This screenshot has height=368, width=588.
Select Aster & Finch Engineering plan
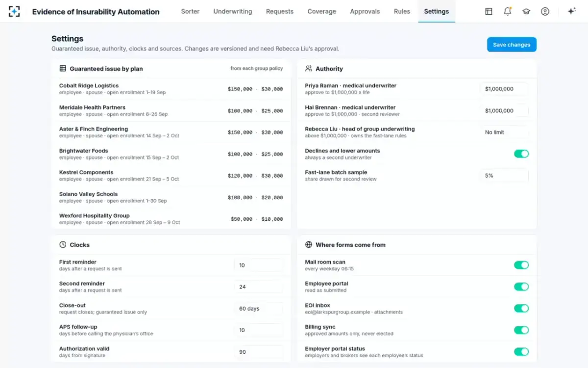(x=171, y=132)
